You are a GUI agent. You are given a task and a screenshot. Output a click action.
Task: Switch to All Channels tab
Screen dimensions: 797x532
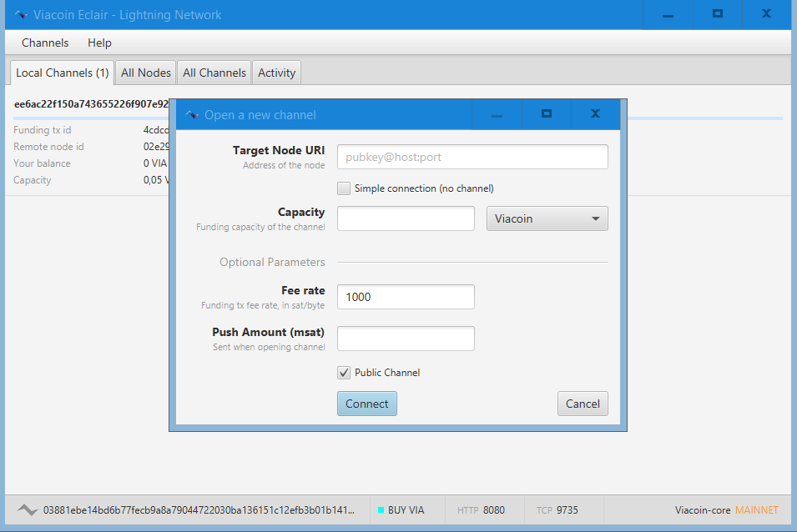point(214,73)
